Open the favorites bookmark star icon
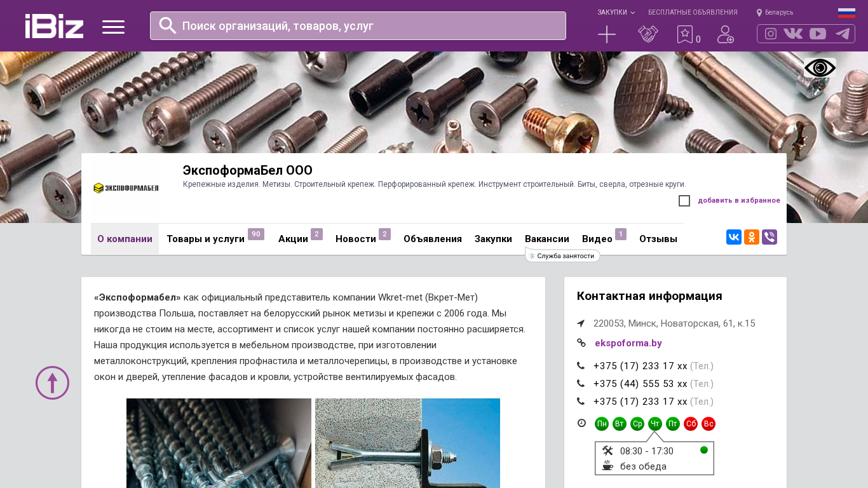Viewport: 868px width, 488px height. tap(684, 34)
